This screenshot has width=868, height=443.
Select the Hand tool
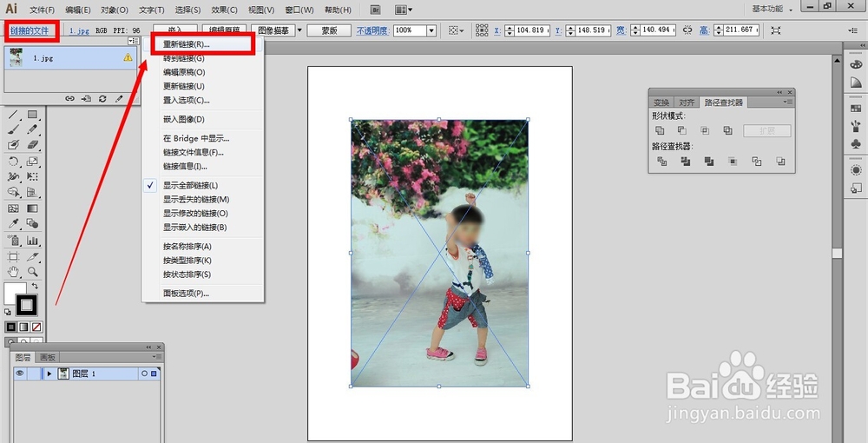coord(14,272)
